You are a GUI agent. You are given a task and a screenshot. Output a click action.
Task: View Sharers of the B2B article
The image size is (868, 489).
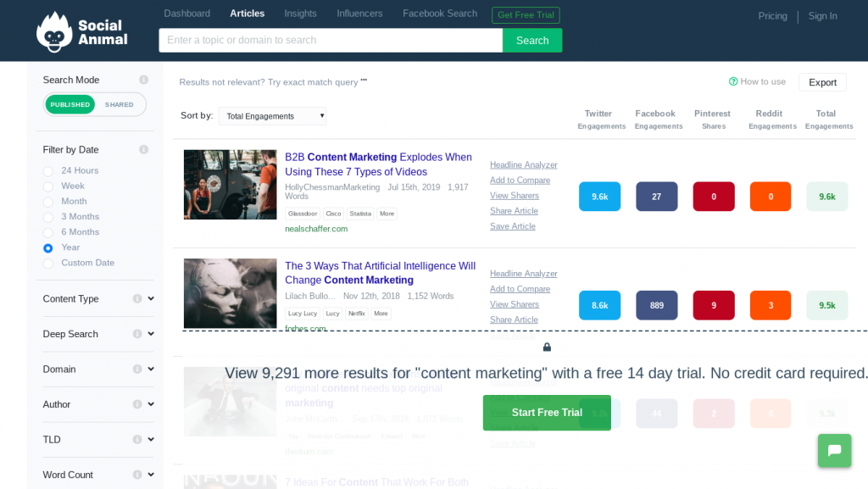click(515, 196)
